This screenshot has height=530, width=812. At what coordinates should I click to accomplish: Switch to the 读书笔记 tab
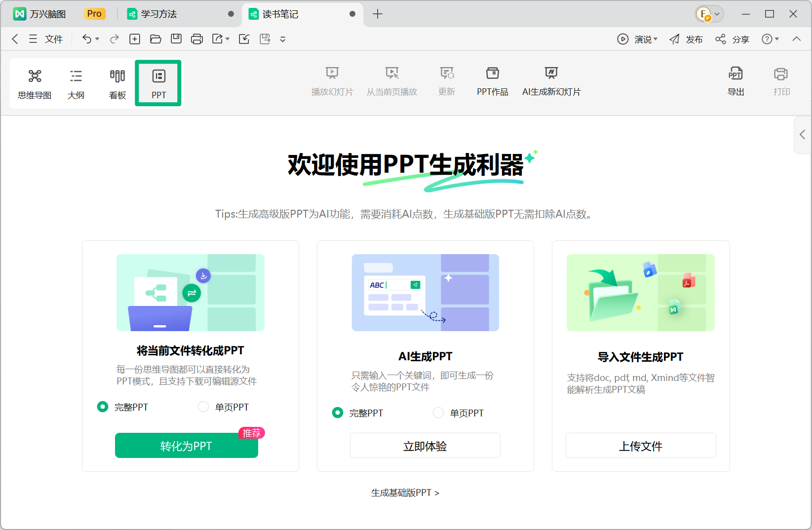click(x=302, y=14)
